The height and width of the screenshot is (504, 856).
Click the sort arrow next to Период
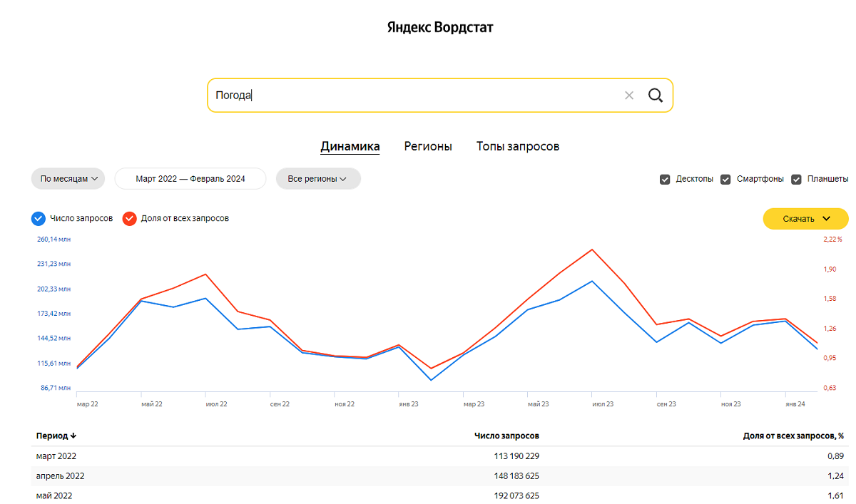73,436
